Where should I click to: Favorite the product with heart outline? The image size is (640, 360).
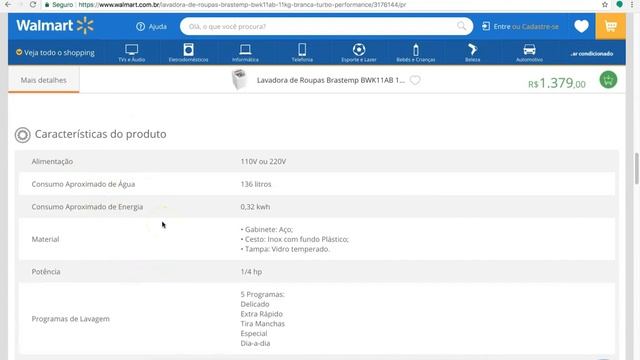pyautogui.click(x=415, y=80)
